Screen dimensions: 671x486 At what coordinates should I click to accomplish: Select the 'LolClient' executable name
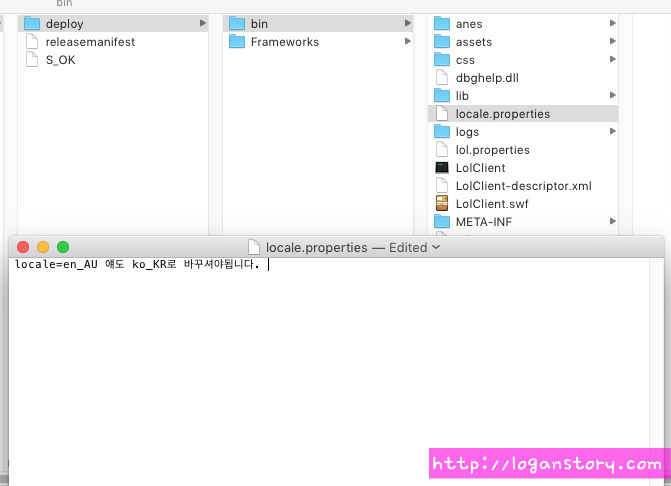(481, 168)
